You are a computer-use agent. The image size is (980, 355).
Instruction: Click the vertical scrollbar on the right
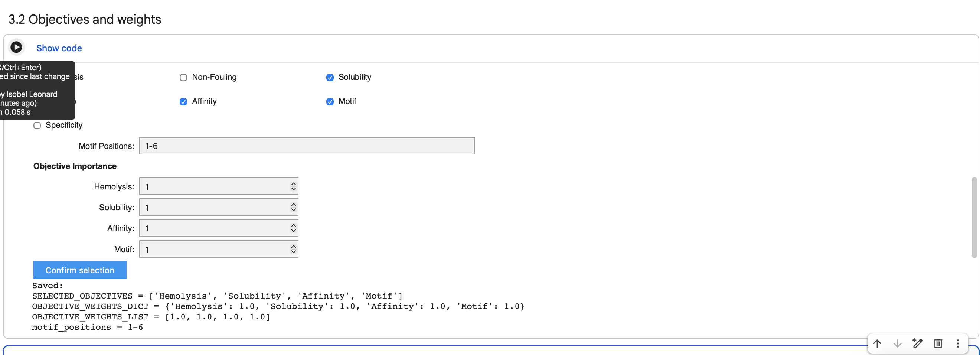pos(974,217)
